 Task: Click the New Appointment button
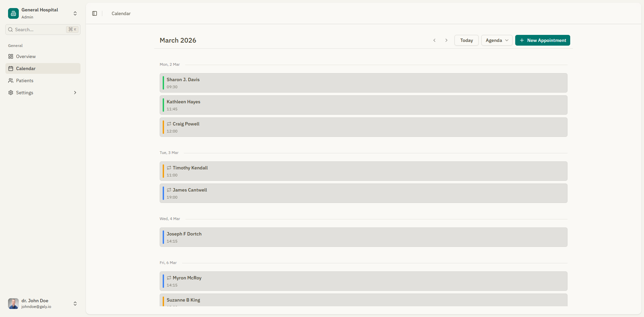[542, 40]
